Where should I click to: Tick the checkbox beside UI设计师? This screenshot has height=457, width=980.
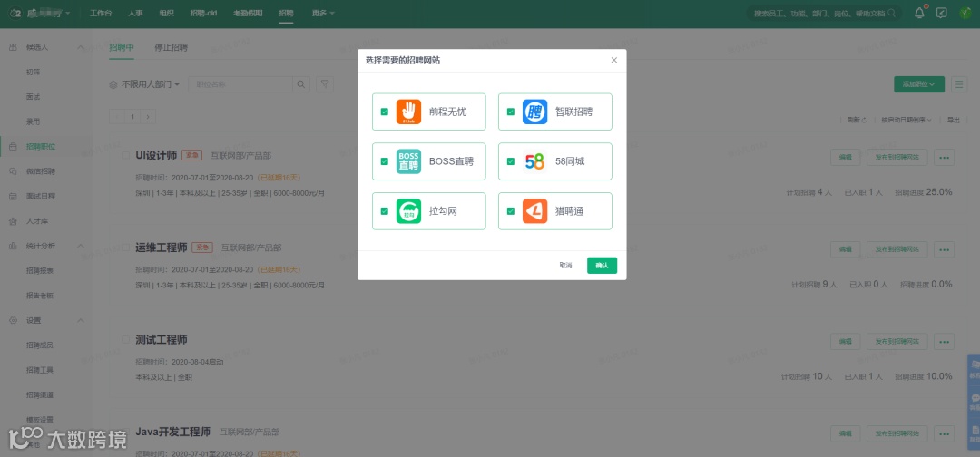[125, 155]
